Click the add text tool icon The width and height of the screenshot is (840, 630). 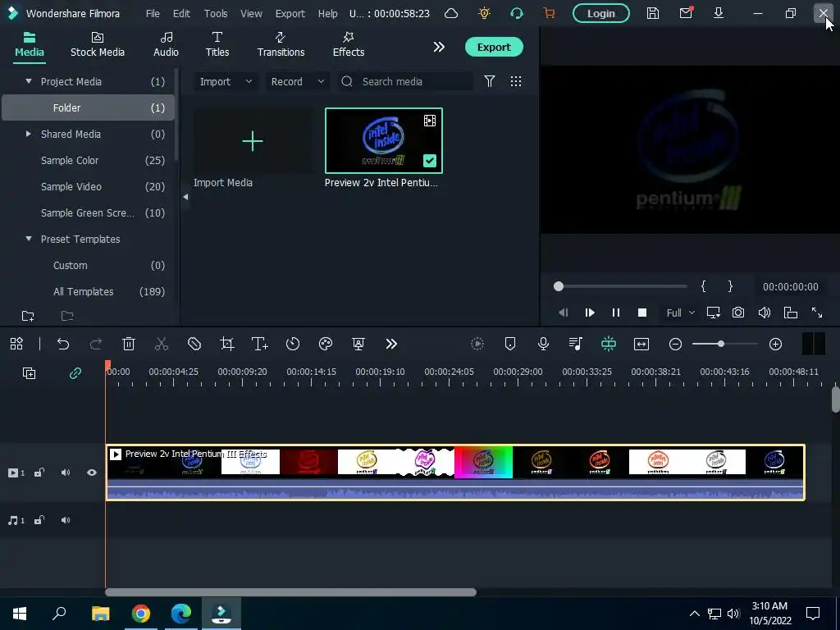click(x=260, y=344)
